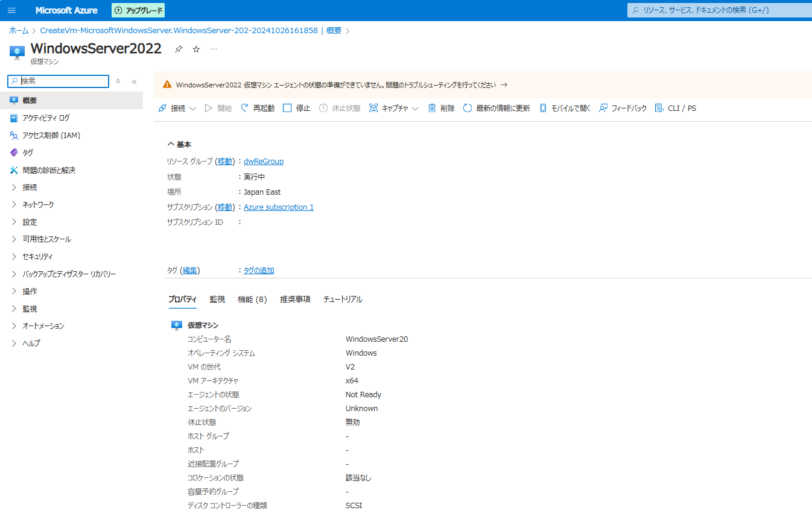Switch to the 推奨事項 tab
Image resolution: width=812 pixels, height=522 pixels.
pos(295,300)
